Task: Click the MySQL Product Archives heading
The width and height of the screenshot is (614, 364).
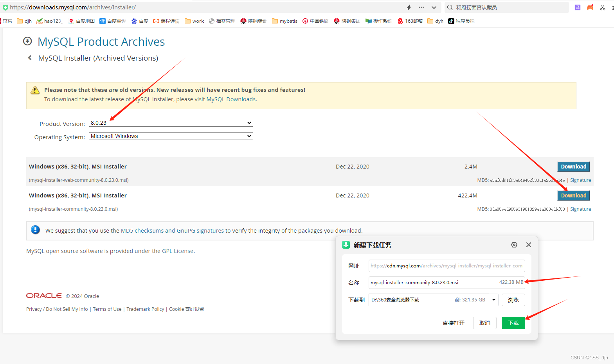Action: 101,41
